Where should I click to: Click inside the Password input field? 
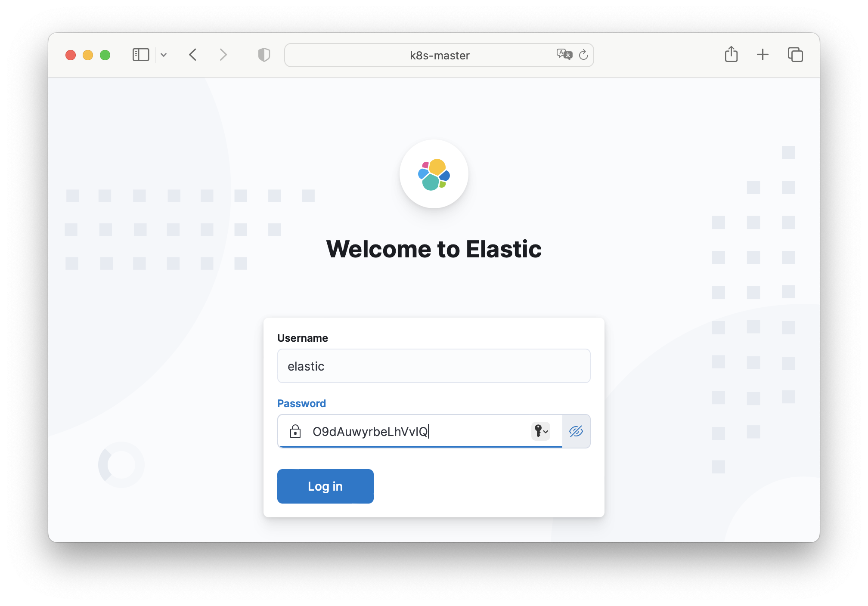point(420,431)
